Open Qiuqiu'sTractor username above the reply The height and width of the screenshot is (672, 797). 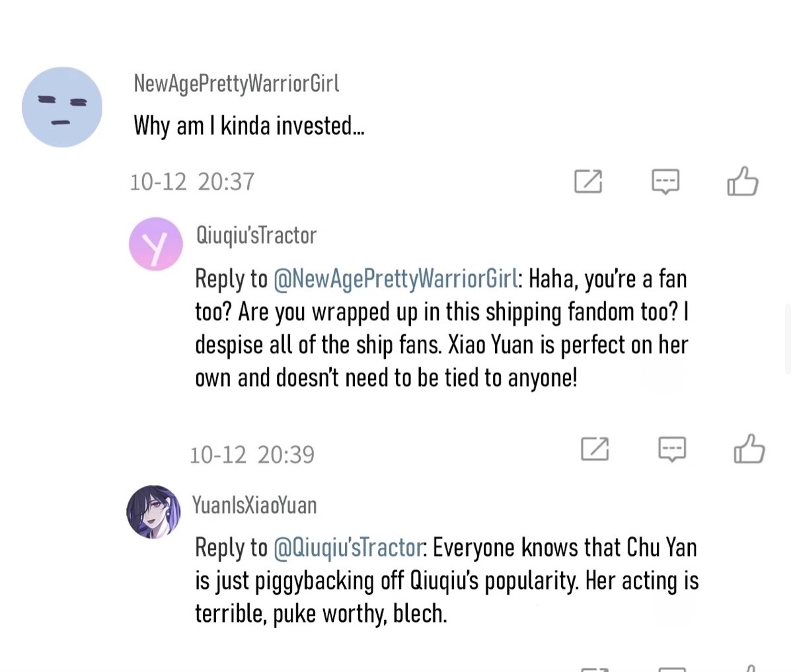256,235
